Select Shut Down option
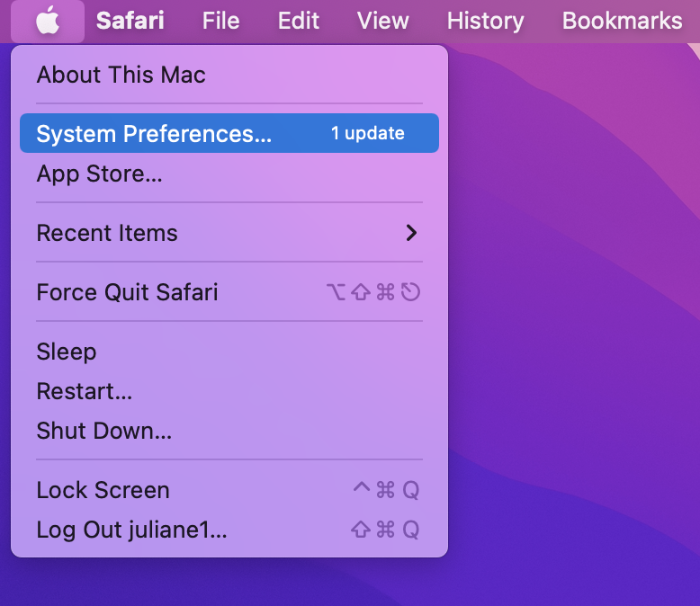This screenshot has height=606, width=700. 103,431
